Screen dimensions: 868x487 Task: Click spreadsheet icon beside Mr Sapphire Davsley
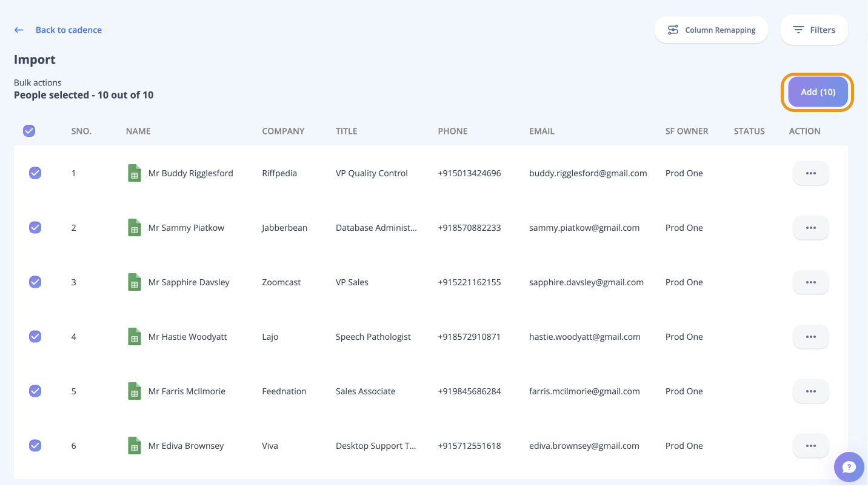pyautogui.click(x=135, y=282)
